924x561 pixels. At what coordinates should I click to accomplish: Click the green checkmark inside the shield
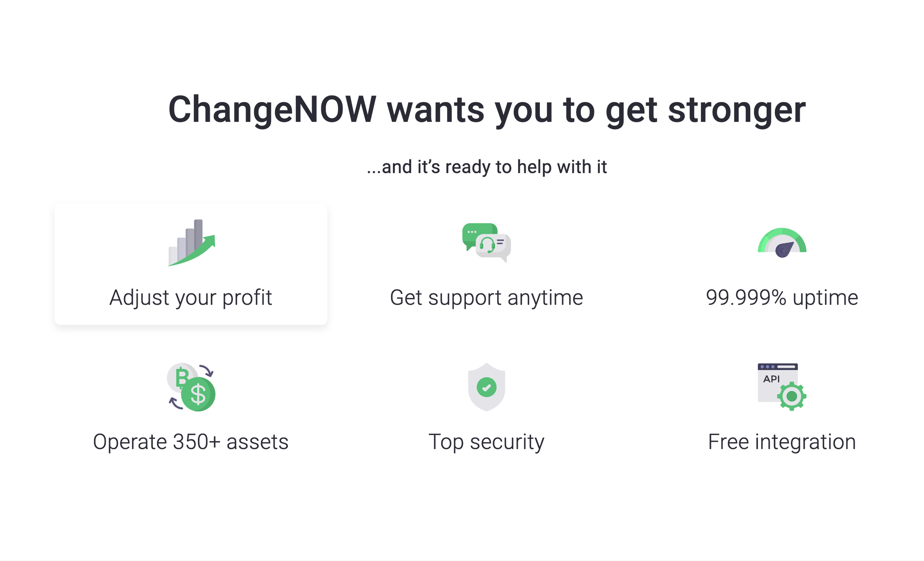(486, 386)
